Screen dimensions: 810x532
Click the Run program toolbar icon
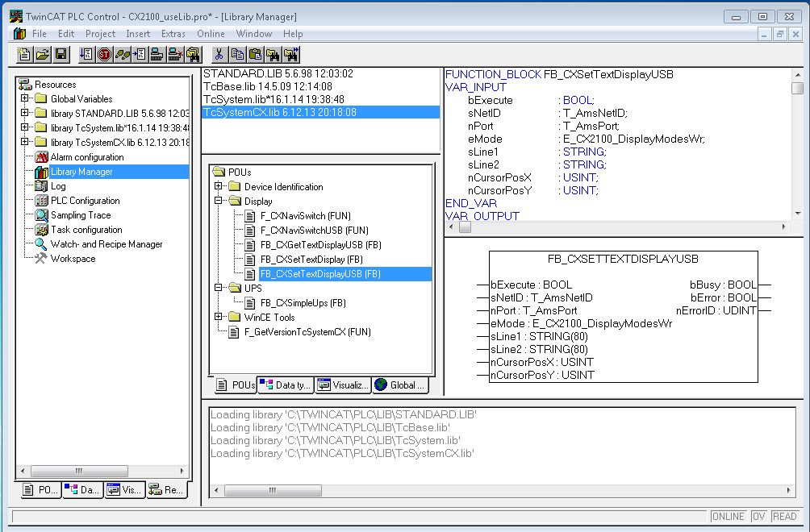coord(86,54)
